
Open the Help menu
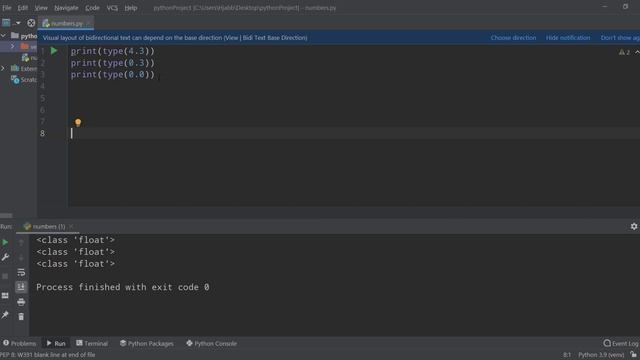pos(131,8)
